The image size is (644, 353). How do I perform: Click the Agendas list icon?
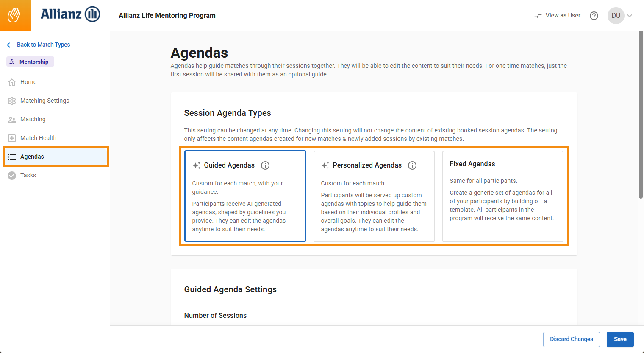pyautogui.click(x=12, y=156)
